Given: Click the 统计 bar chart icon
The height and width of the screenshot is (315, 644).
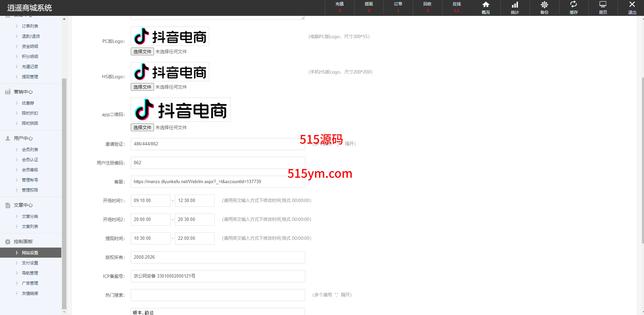Looking at the screenshot, I should point(515,5).
